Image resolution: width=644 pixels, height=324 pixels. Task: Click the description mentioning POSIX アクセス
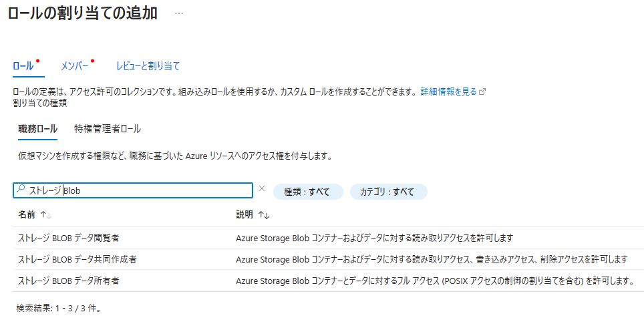[x=434, y=281]
